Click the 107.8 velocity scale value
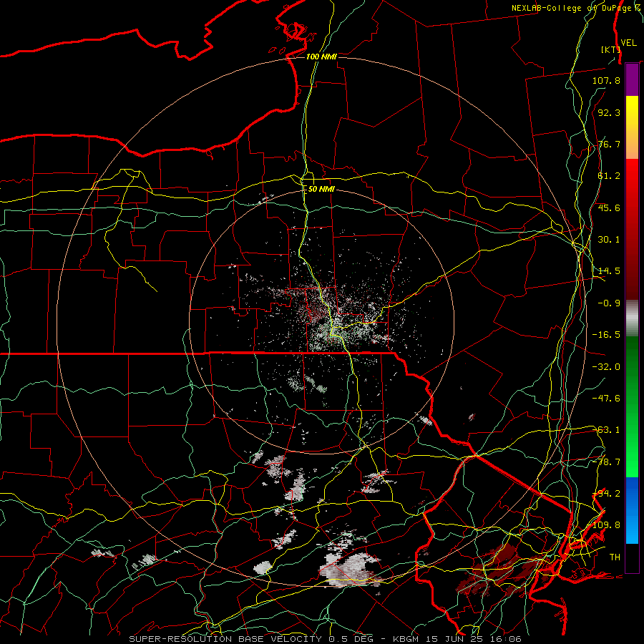The width and height of the screenshot is (644, 644). (606, 80)
